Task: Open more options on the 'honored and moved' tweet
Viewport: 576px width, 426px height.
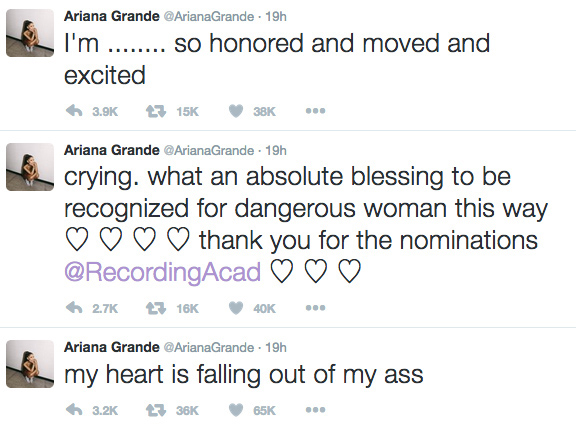Action: tap(316, 111)
